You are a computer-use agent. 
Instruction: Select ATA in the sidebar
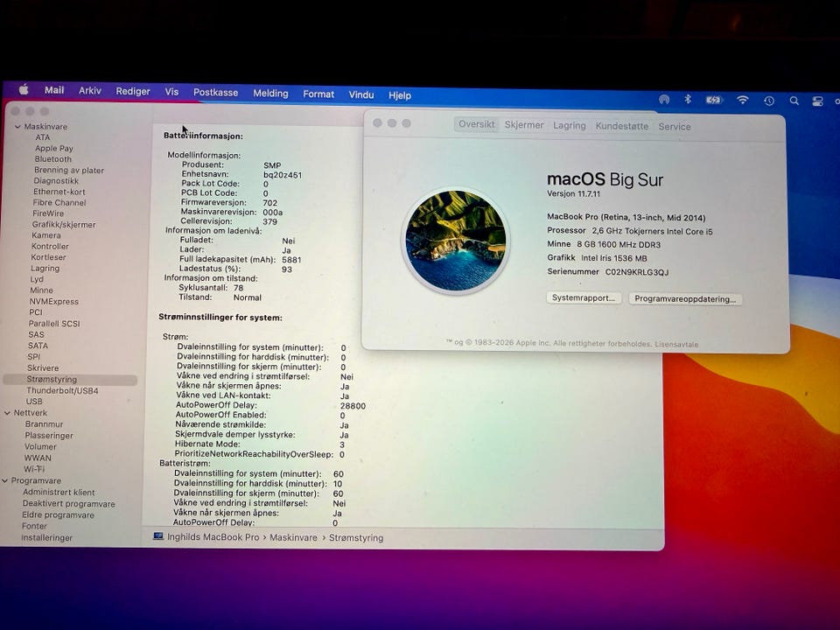pyautogui.click(x=43, y=137)
